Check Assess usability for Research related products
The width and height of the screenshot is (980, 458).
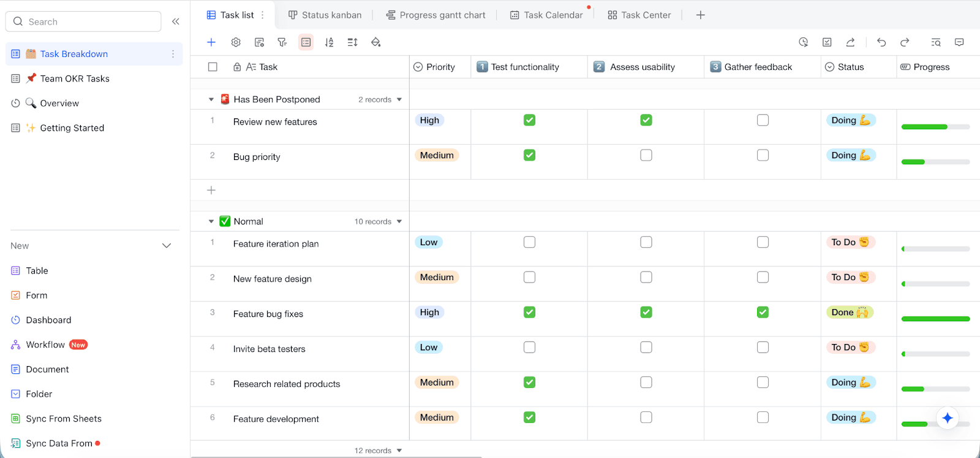click(646, 382)
